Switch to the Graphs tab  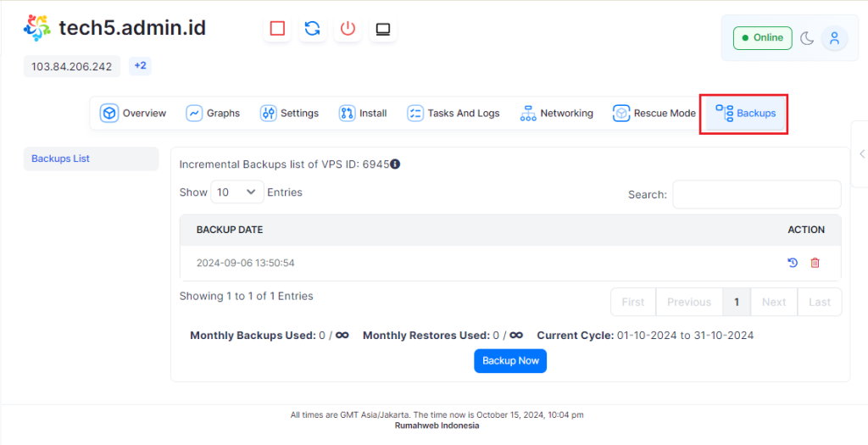pyautogui.click(x=213, y=114)
